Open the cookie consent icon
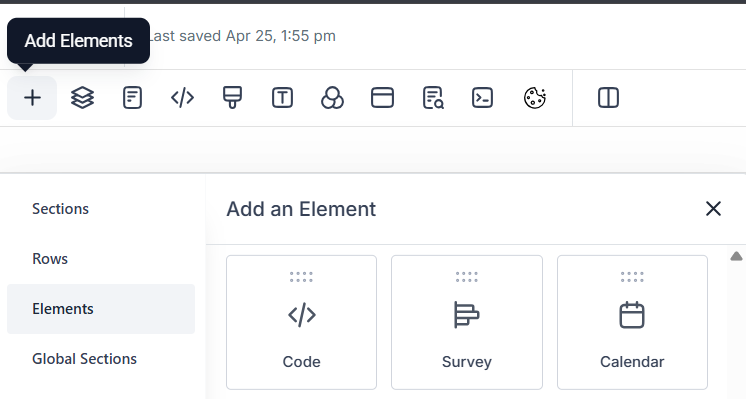Viewport: 746px width, 399px height. tap(535, 98)
